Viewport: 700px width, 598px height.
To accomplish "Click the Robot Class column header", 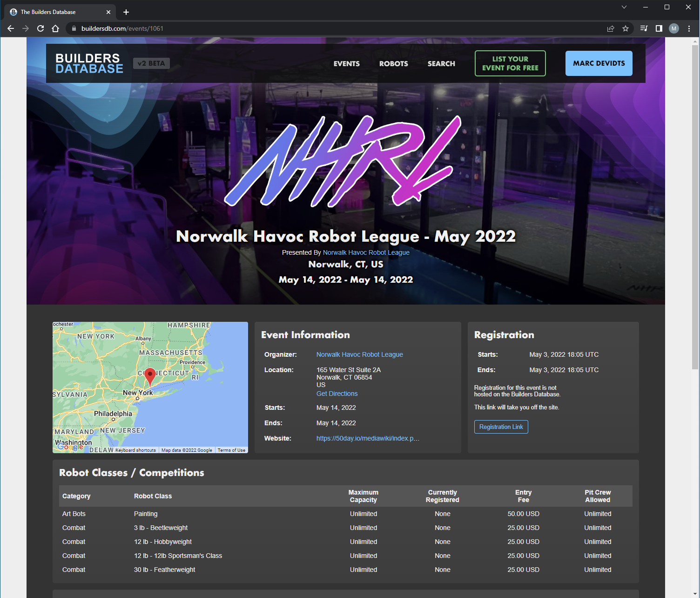I will [153, 496].
